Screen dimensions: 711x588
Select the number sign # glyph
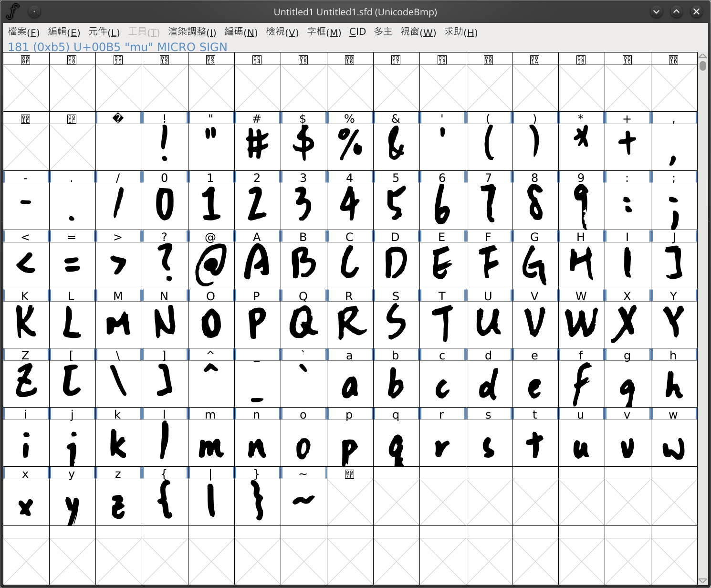(x=257, y=147)
